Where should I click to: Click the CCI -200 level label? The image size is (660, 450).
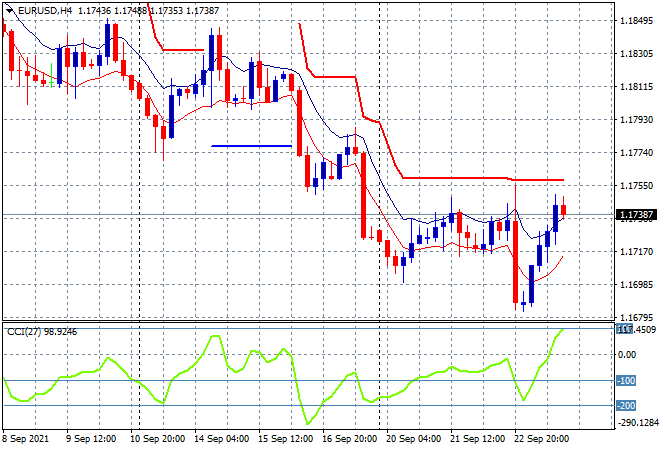click(626, 406)
